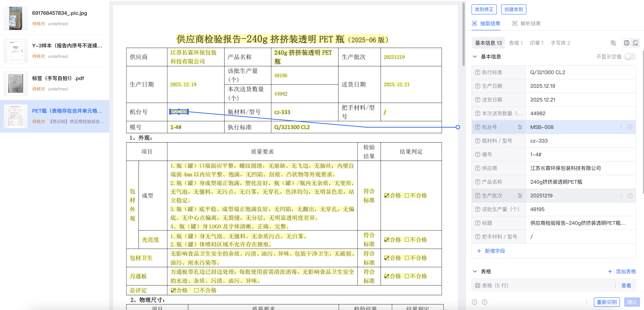The width and height of the screenshot is (644, 310).
Task: Click the 重新识别 button
Action: tap(606, 302)
